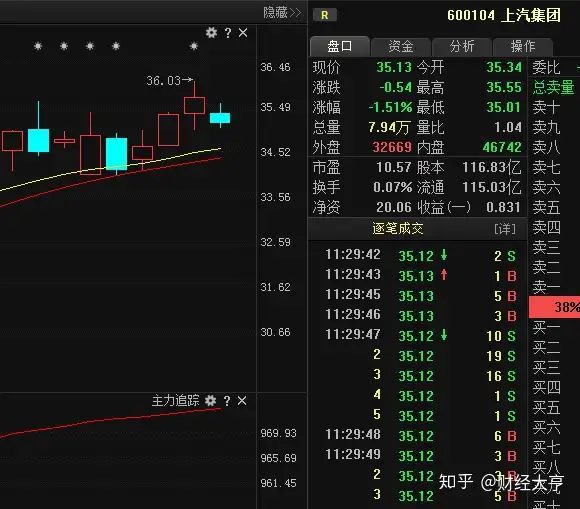
Task: Open the 主力追踪 settings gear
Action: 210,400
